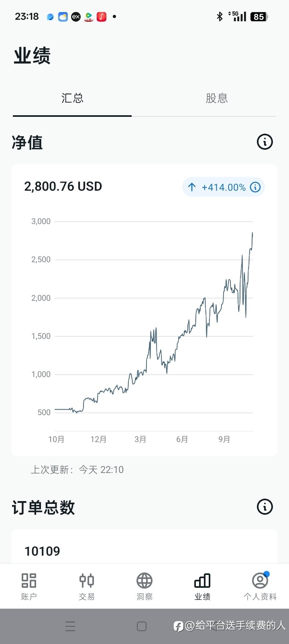Screen dimensions: 289x644
Task: Open the 个人资料 profile icon
Action: [260, 581]
